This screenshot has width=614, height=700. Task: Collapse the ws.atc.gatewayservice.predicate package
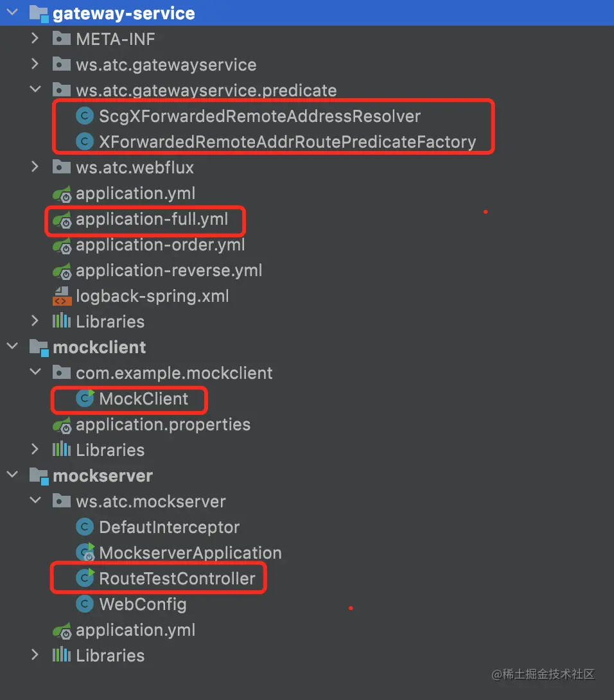(x=35, y=89)
